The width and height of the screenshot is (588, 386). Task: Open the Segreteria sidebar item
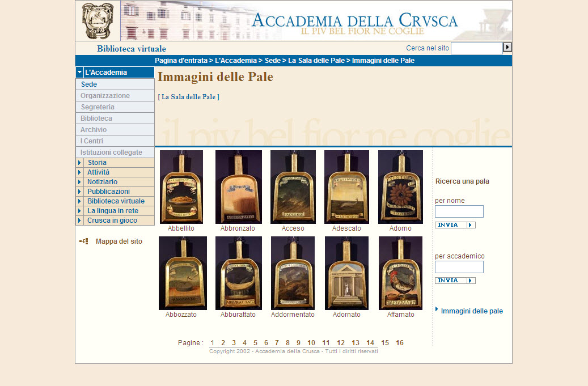115,107
